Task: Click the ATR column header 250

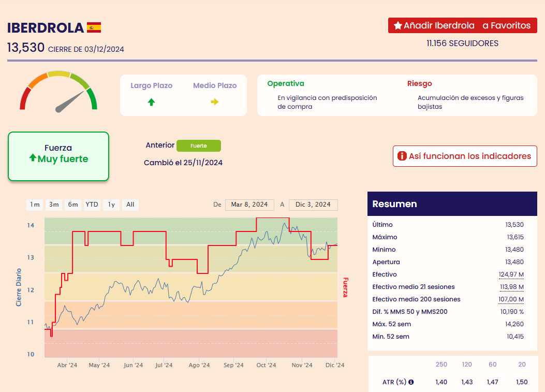Action: point(441,365)
